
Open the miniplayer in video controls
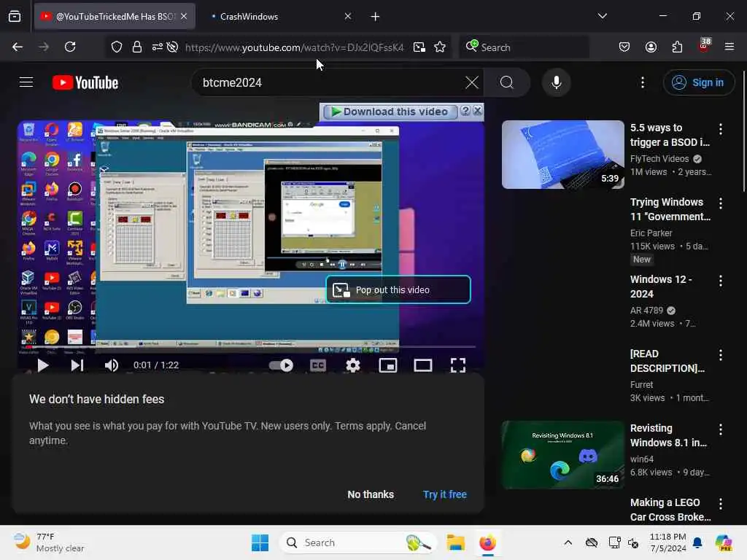pyautogui.click(x=388, y=365)
